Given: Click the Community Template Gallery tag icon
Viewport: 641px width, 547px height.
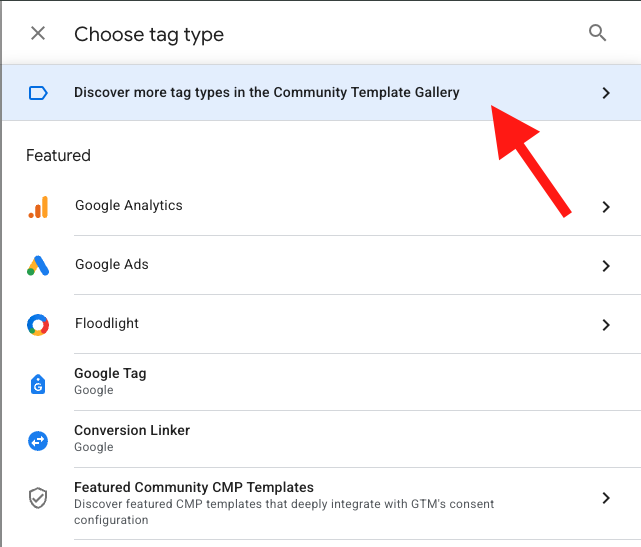Looking at the screenshot, I should (x=38, y=93).
